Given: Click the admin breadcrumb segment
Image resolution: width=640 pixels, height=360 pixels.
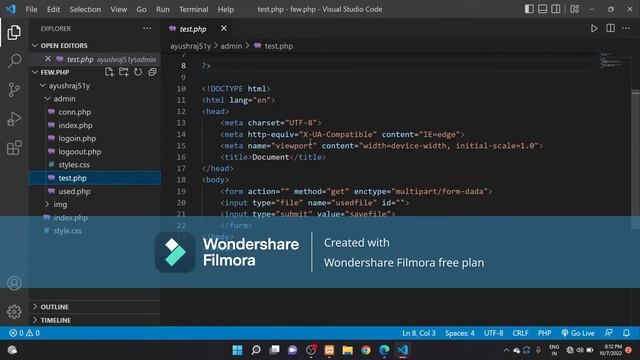Looking at the screenshot, I should point(231,46).
